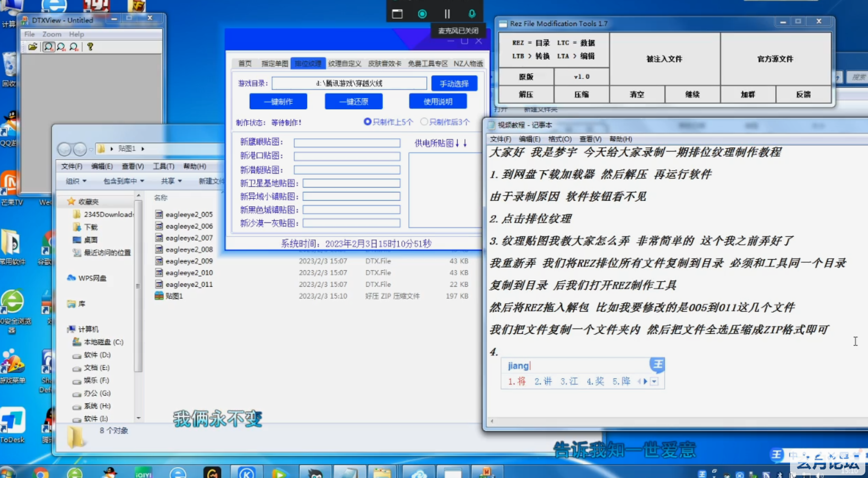Viewport: 868px width, 478px height.
Task: Click the 官方源文件 drop area
Action: (x=775, y=59)
